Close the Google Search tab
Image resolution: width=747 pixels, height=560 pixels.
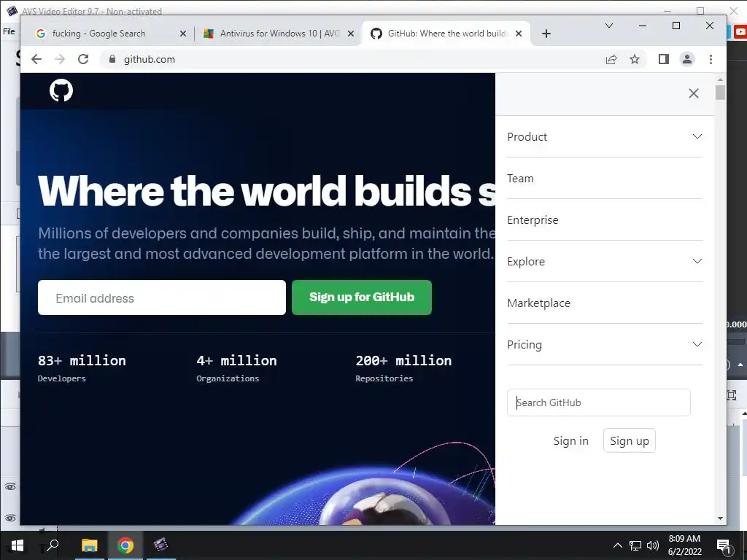(182, 34)
